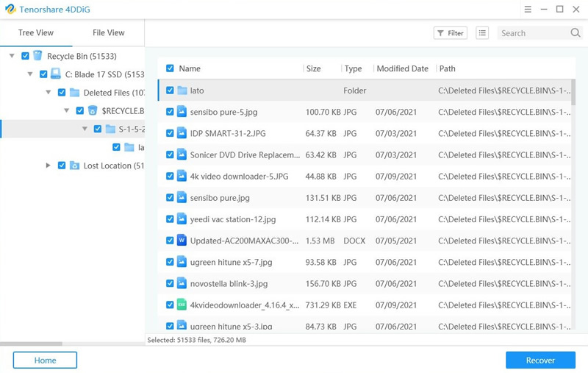Click the Selected: 51533 files status text
Screen dimensions: 588x373
197,340
